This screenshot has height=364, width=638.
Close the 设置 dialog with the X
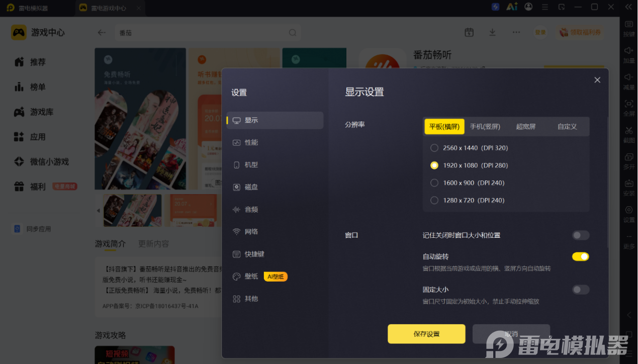(597, 80)
